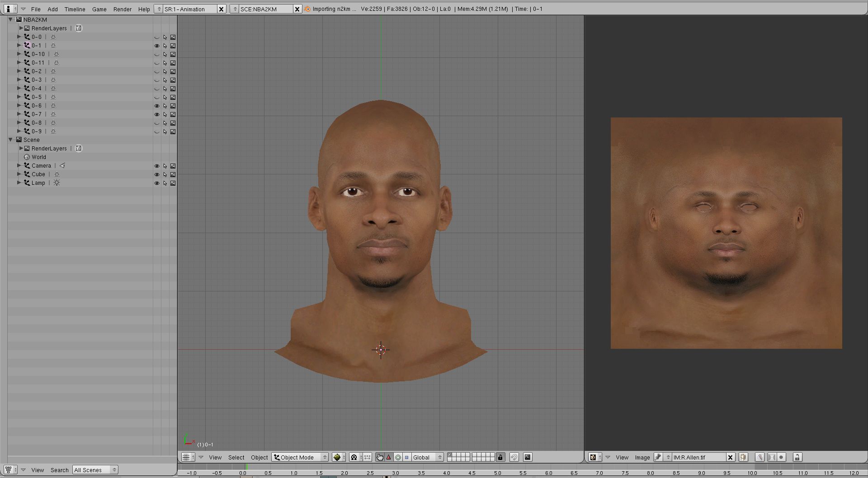Open the Render menu
The height and width of the screenshot is (478, 868).
coord(122,9)
